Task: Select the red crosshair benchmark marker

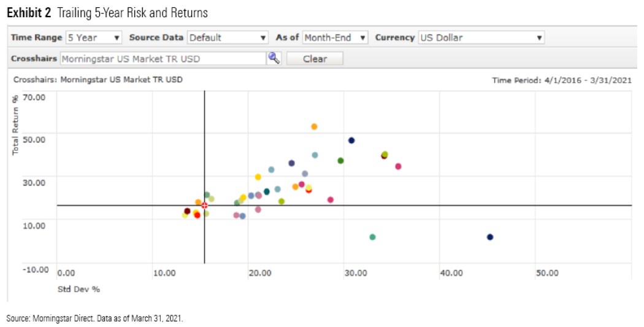Action: (204, 205)
